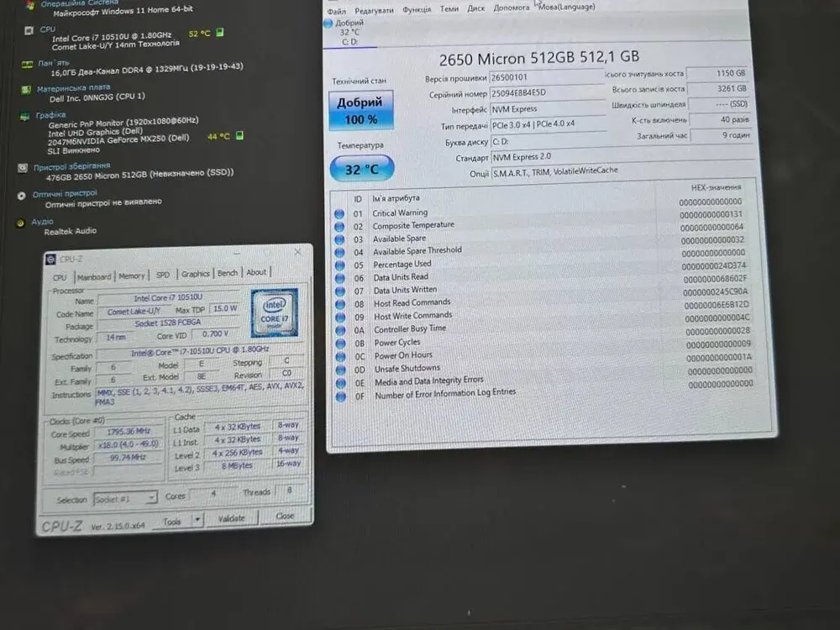This screenshot has width=840, height=630.
Task: Click the green CPU temperature indicator icon
Action: coord(219,34)
